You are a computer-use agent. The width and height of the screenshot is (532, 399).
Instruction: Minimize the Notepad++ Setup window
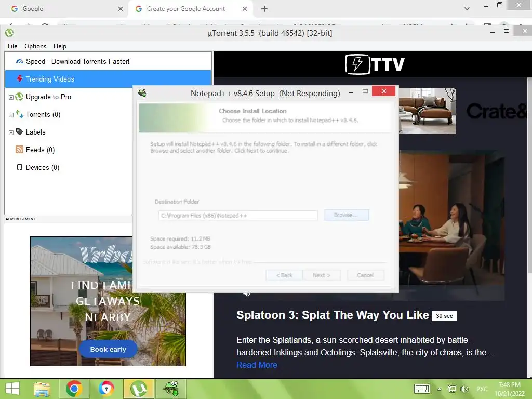point(351,92)
